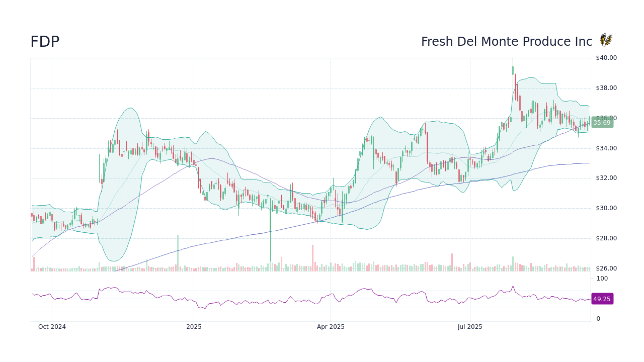Screen dimensions: 644x362
Task: Click the wheat icon beside the company name
Action: [x=606, y=40]
